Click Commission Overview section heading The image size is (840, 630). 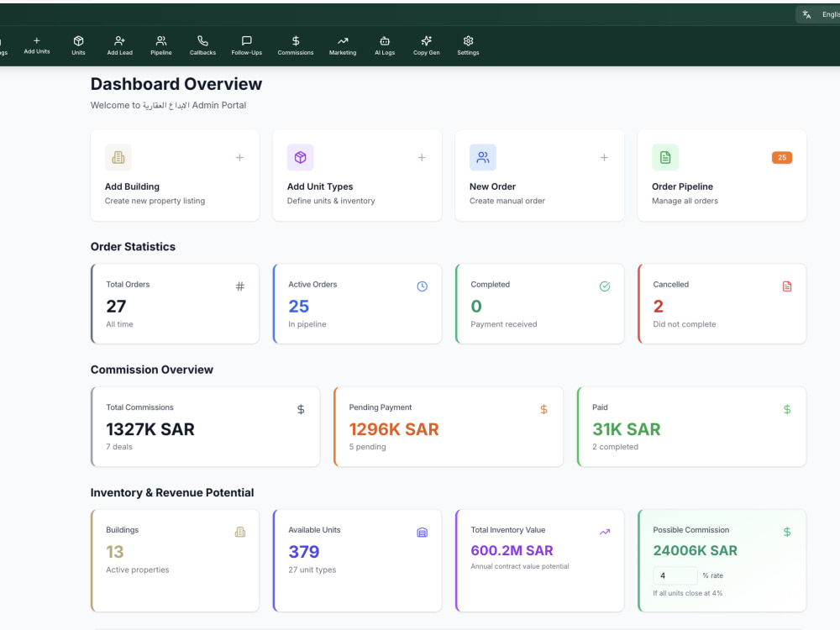(151, 370)
